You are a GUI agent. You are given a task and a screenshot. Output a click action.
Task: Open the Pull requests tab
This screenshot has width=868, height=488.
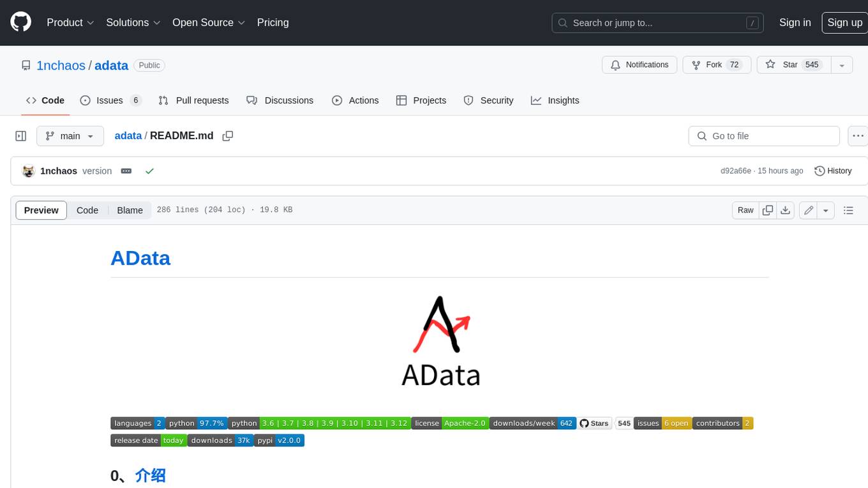(x=193, y=100)
